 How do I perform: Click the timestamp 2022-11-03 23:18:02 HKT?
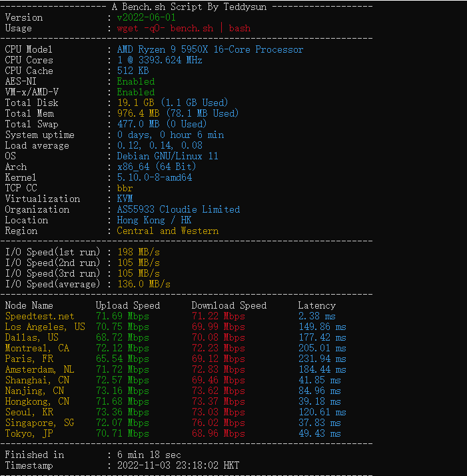point(178,465)
